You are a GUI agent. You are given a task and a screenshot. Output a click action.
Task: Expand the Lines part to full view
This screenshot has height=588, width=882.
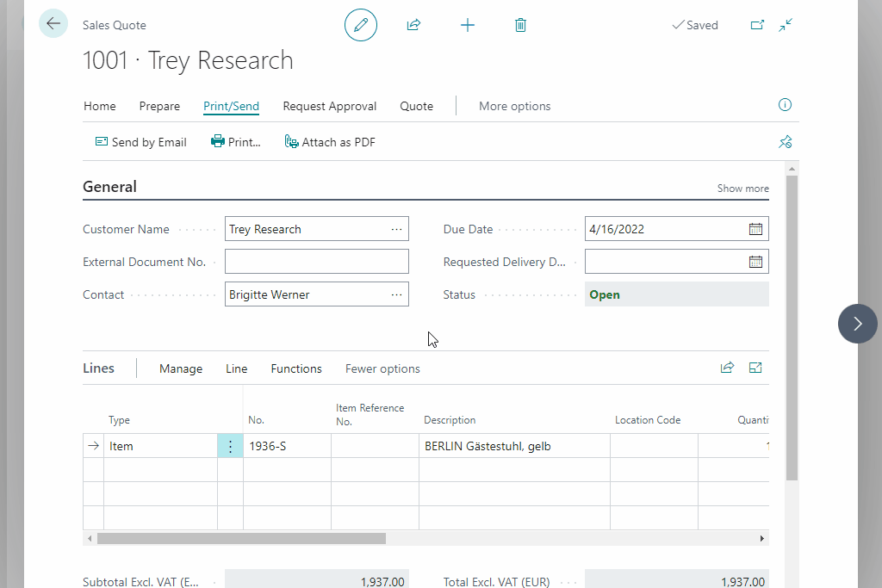pyautogui.click(x=755, y=368)
